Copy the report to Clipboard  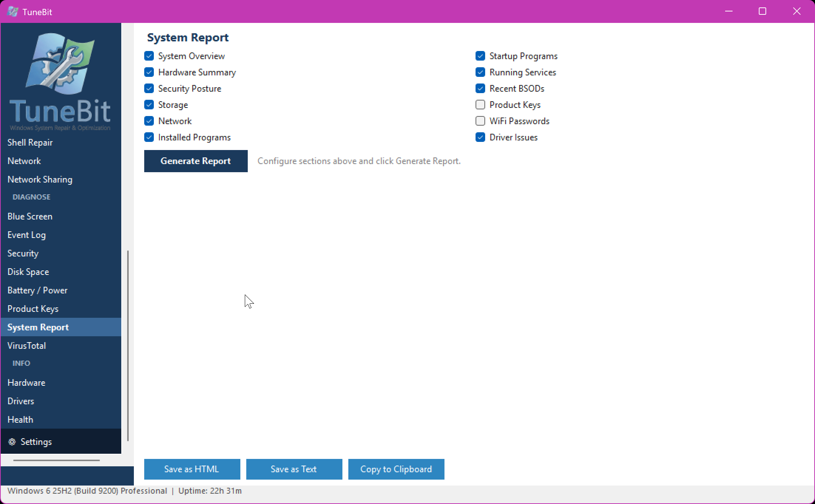point(396,469)
